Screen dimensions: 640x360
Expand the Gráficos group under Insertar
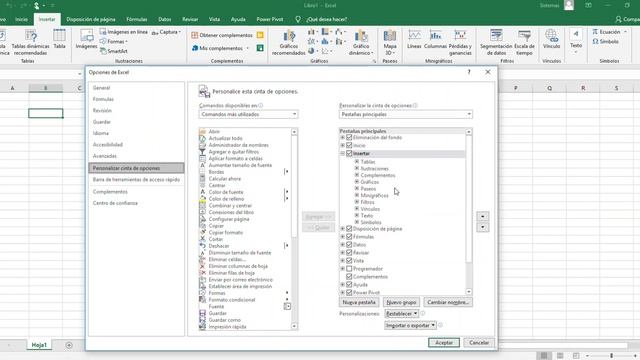(x=357, y=182)
